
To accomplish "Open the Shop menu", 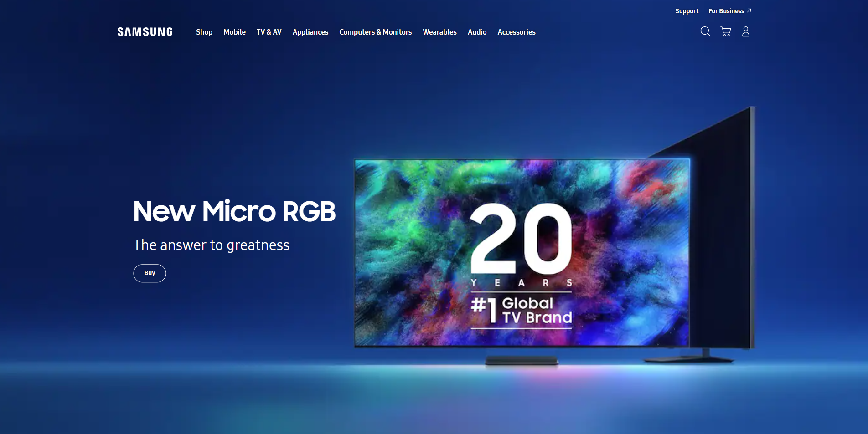I will pos(204,32).
